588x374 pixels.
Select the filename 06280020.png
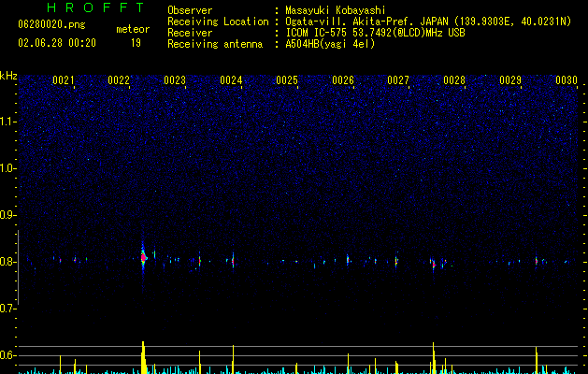(x=51, y=24)
